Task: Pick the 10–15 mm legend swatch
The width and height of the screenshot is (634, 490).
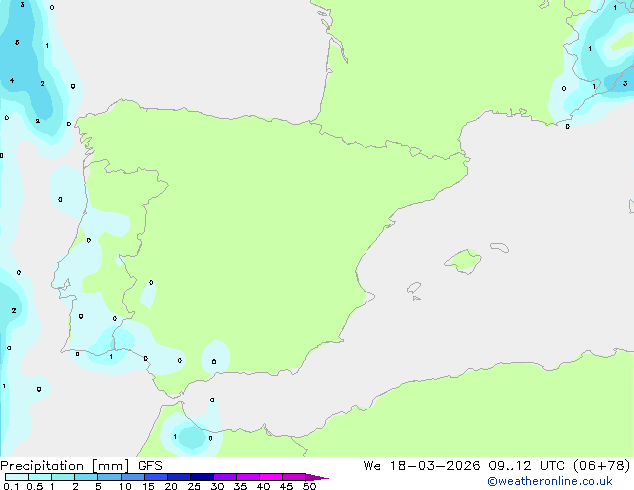Action: coord(132,477)
